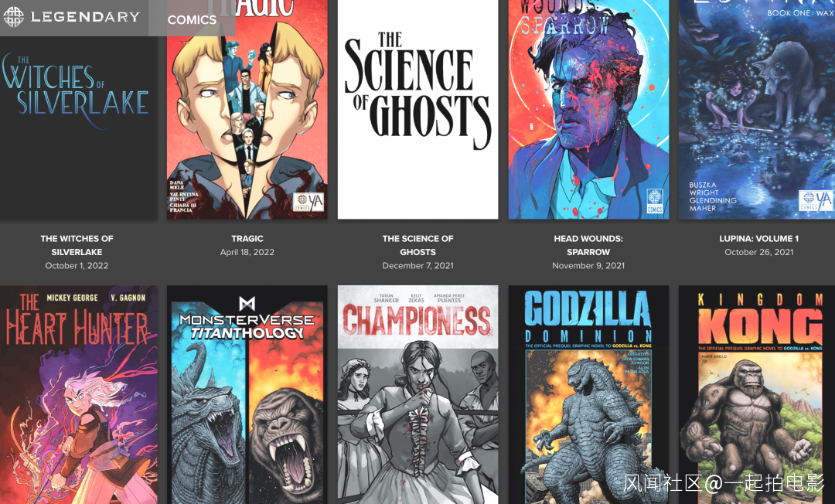Select the Head Wounds: Sparrow cover

pos(588,110)
